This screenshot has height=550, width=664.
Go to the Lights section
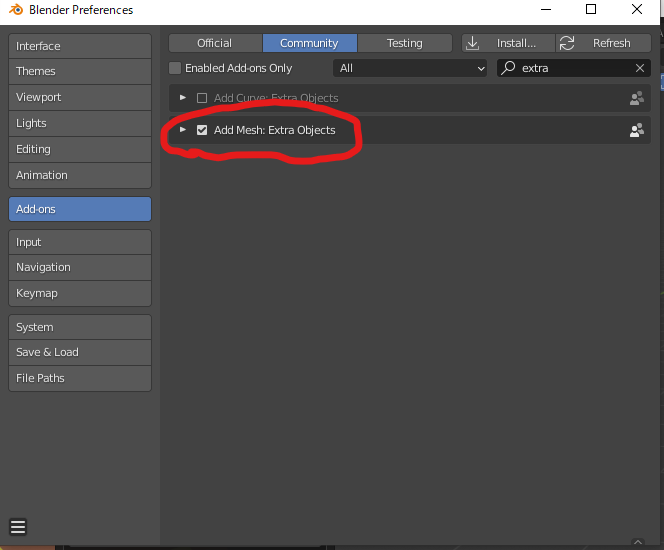[80, 123]
